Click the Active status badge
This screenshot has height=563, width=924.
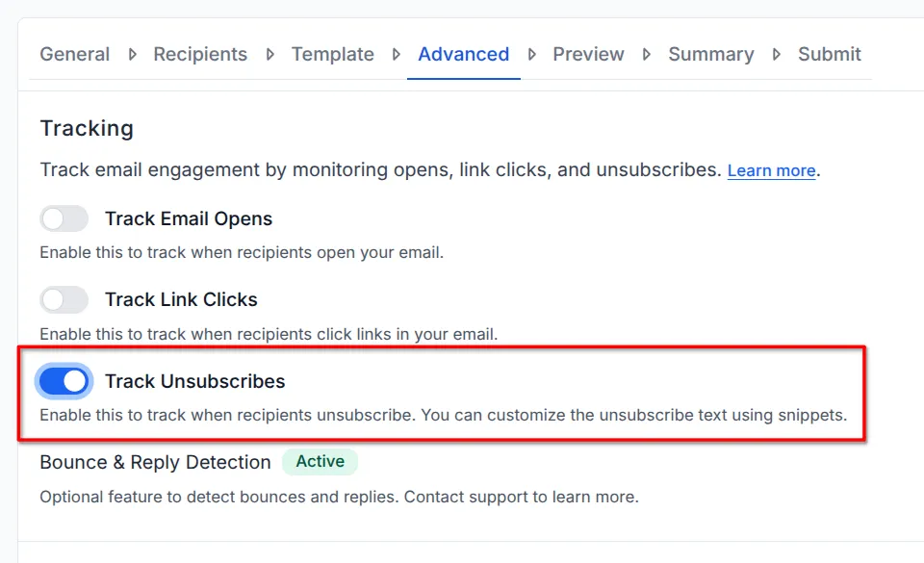[x=320, y=462]
